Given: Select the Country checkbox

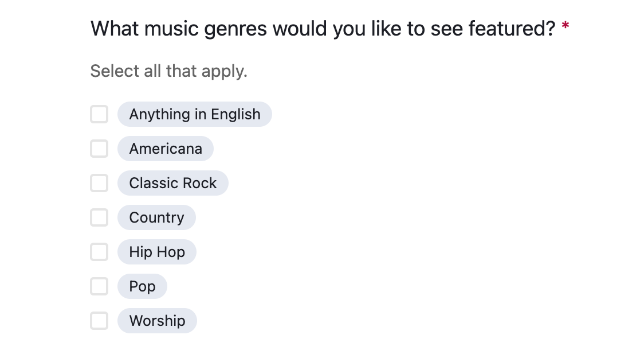Looking at the screenshot, I should (99, 217).
